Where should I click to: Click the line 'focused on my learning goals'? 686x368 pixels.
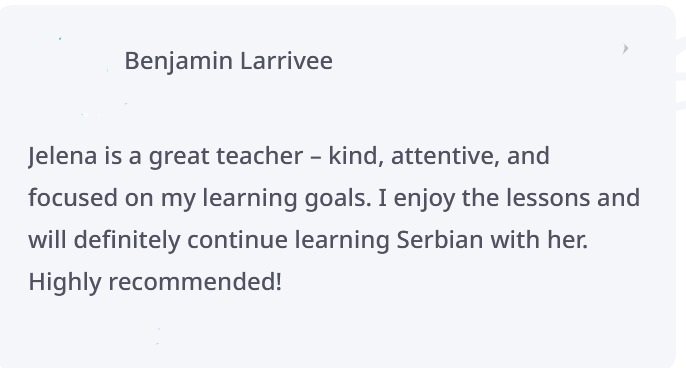tap(334, 198)
